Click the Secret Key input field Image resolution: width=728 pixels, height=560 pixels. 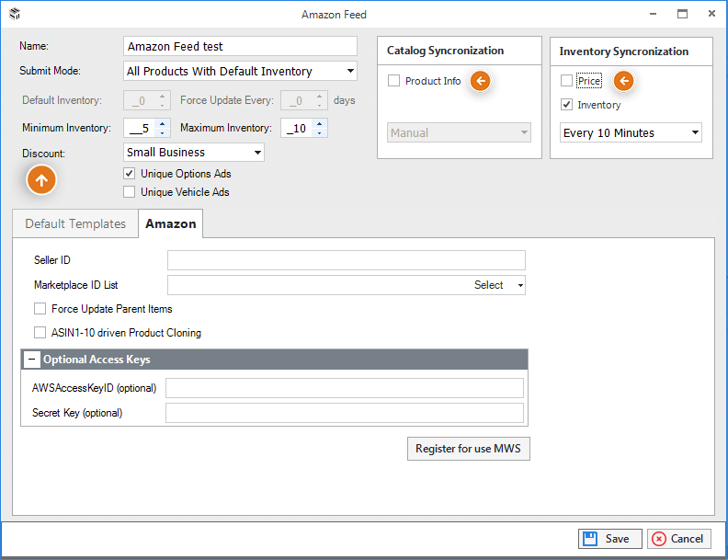coord(345,413)
